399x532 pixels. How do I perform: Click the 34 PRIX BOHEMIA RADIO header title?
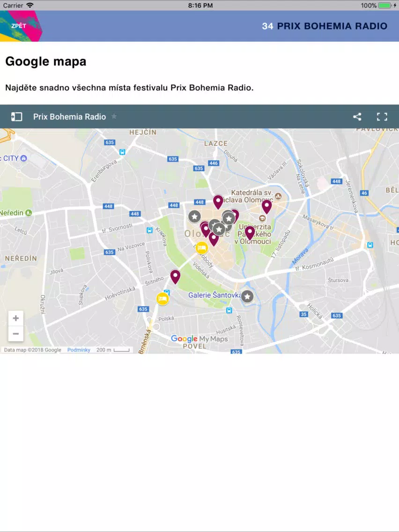coord(325,26)
